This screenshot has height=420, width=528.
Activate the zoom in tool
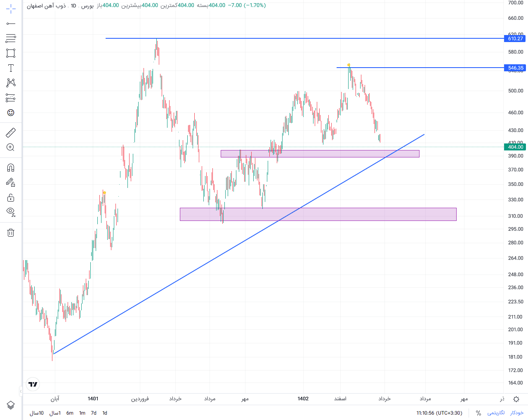click(x=11, y=147)
